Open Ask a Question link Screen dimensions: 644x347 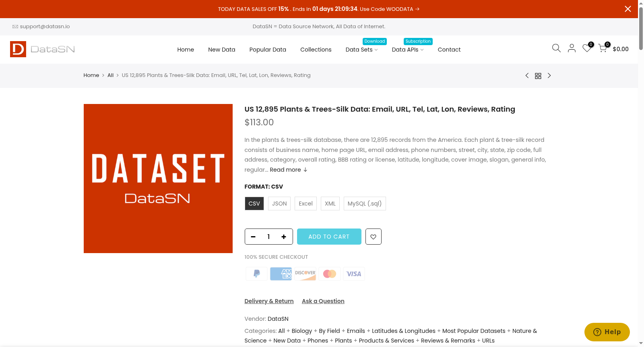tap(323, 301)
